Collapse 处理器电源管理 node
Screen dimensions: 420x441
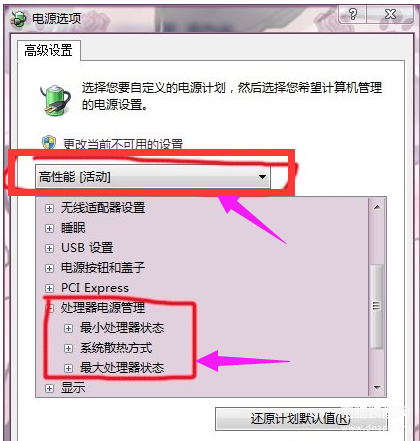(x=49, y=308)
